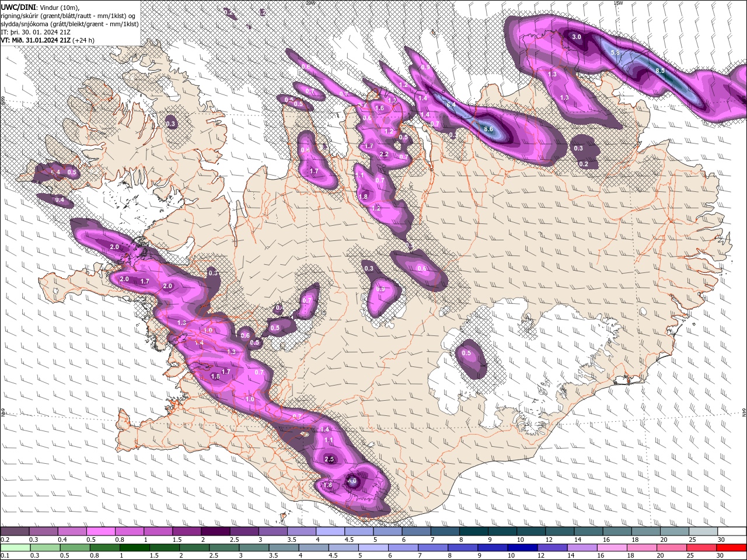Pick the light lavender snow swatch between 4 and 4.5
The image size is (747, 560).
tap(330, 531)
